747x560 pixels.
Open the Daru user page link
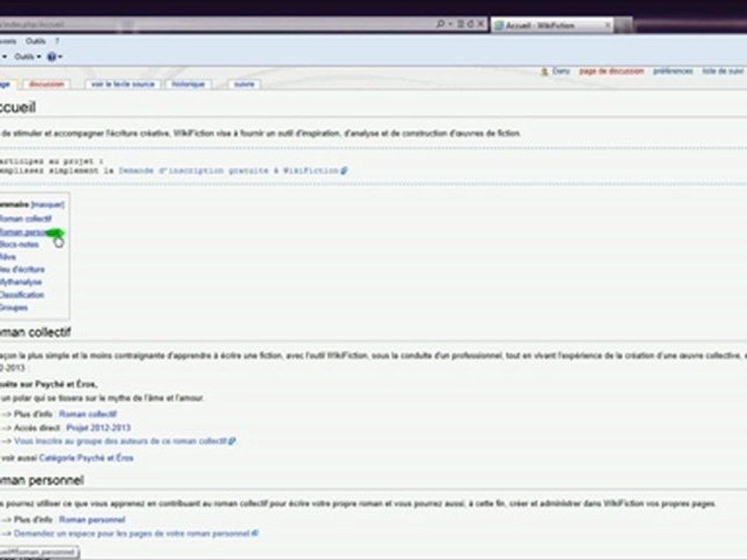click(x=561, y=71)
